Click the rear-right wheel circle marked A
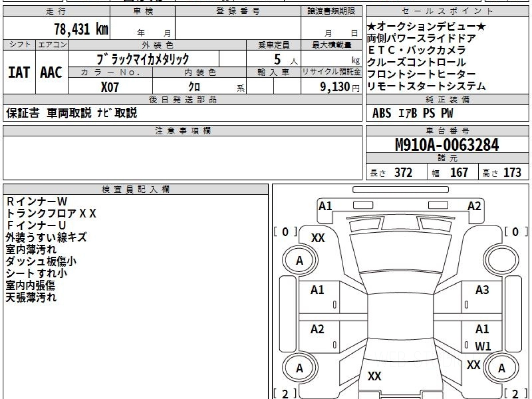This screenshot has height=399, width=532. click(501, 368)
